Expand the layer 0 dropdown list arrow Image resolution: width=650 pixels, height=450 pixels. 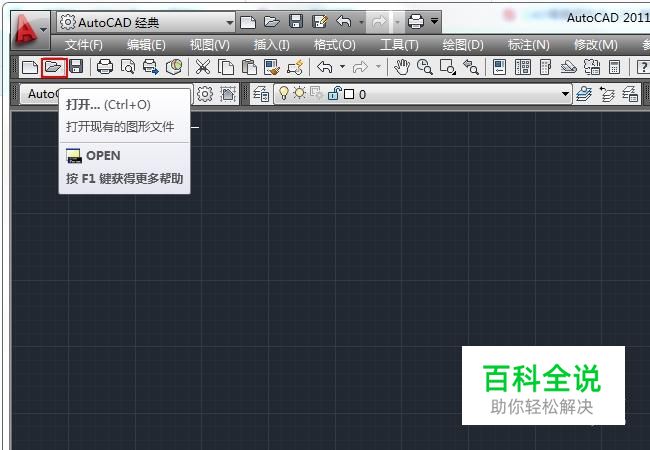click(x=565, y=94)
